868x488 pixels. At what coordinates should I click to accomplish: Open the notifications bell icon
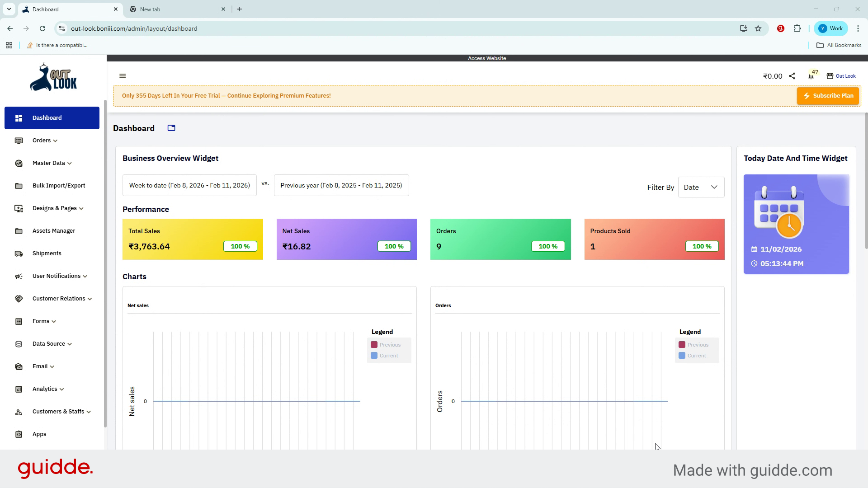point(811,76)
